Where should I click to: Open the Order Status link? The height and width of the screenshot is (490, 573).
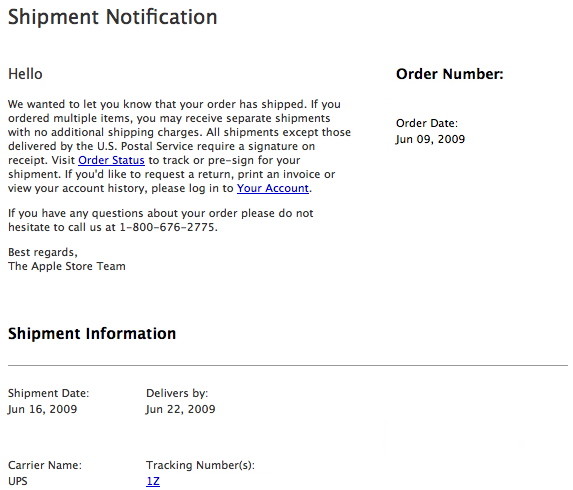[x=111, y=160]
